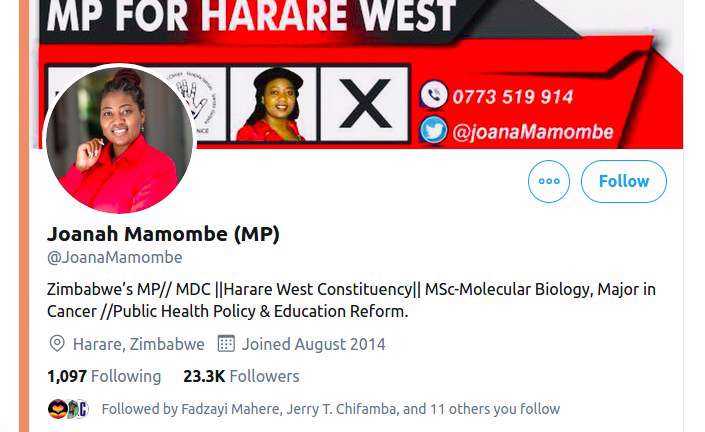Open 'Followed by Fadzayi Mahere' followers link
The width and height of the screenshot is (705, 432).
coord(330,409)
